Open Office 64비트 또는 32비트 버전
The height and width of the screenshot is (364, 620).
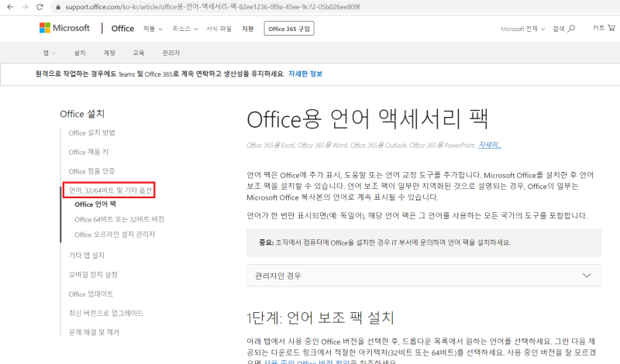119,219
